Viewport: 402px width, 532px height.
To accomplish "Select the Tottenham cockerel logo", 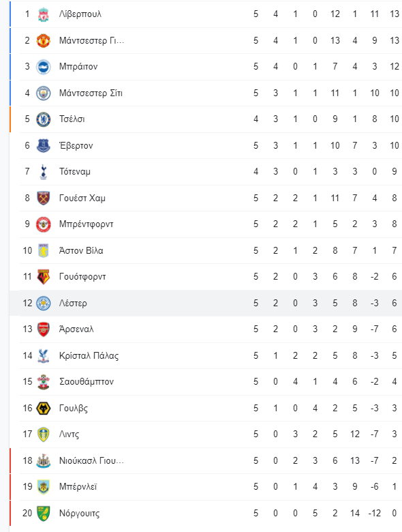I will click(x=44, y=172).
